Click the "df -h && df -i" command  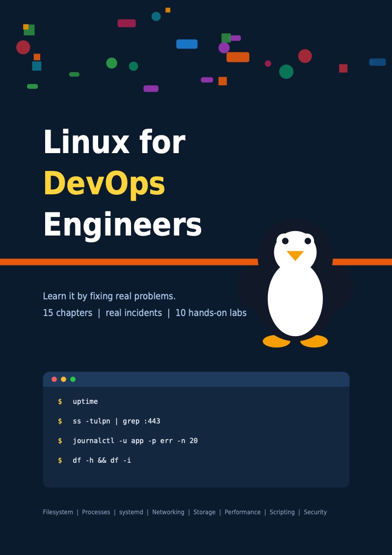pos(102,460)
